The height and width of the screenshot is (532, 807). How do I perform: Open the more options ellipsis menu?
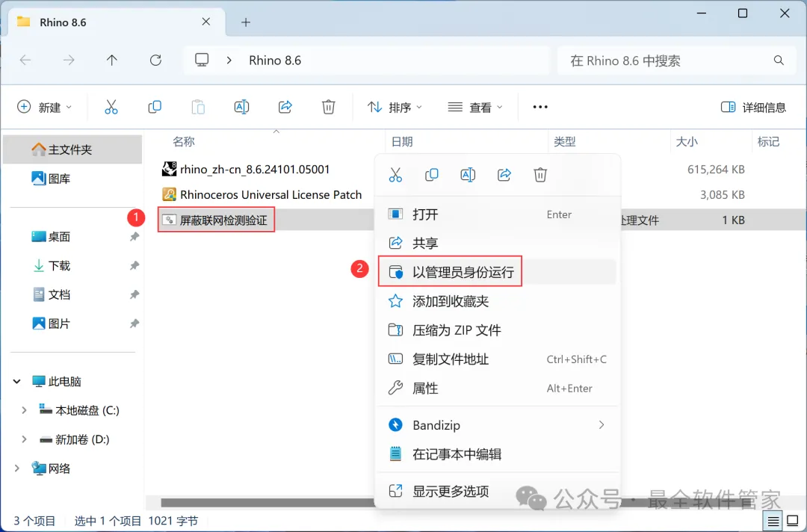540,107
